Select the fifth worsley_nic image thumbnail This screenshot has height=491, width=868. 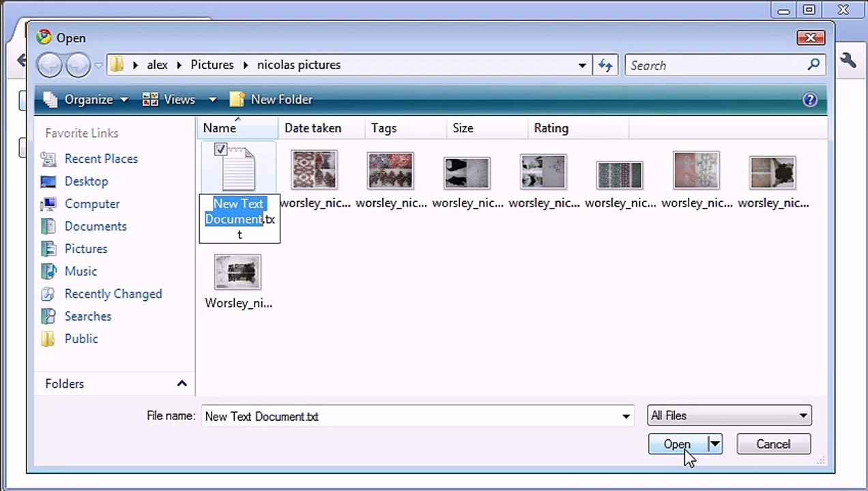(620, 175)
